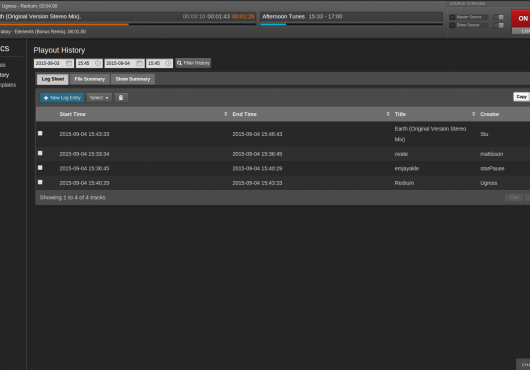Image resolution: width=530 pixels, height=370 pixels.
Task: Click the Creator column header
Action: 490,114
